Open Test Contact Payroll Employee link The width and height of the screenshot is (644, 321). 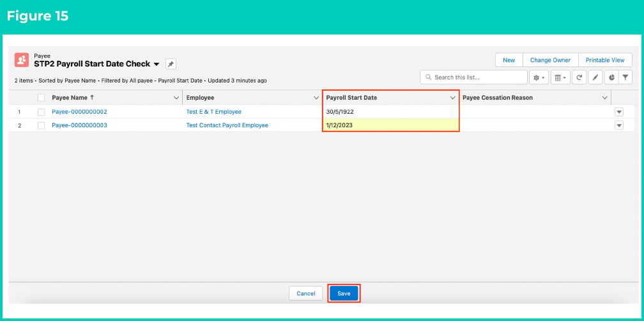click(227, 125)
